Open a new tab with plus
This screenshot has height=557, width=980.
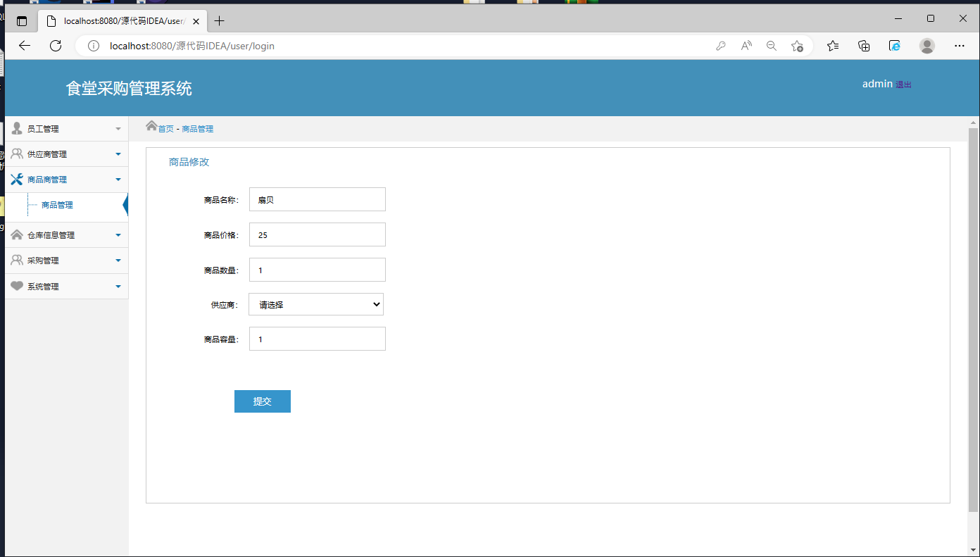click(219, 21)
